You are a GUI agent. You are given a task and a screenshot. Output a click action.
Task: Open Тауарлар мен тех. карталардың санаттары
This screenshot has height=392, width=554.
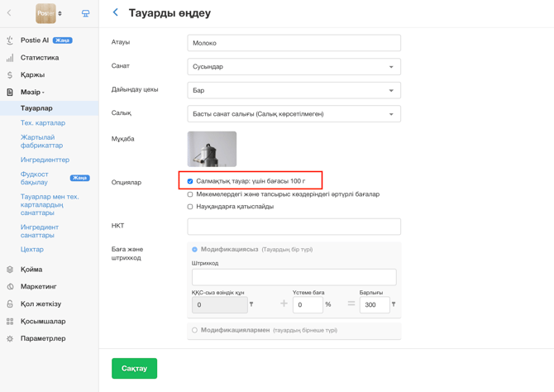coord(50,204)
